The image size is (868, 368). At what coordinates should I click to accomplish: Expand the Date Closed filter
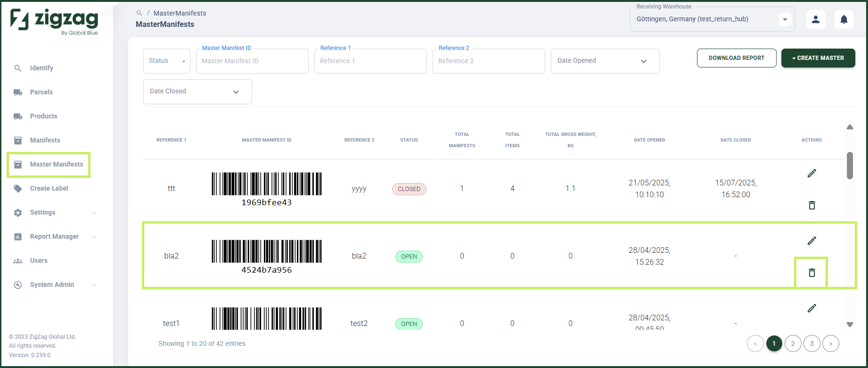click(197, 92)
